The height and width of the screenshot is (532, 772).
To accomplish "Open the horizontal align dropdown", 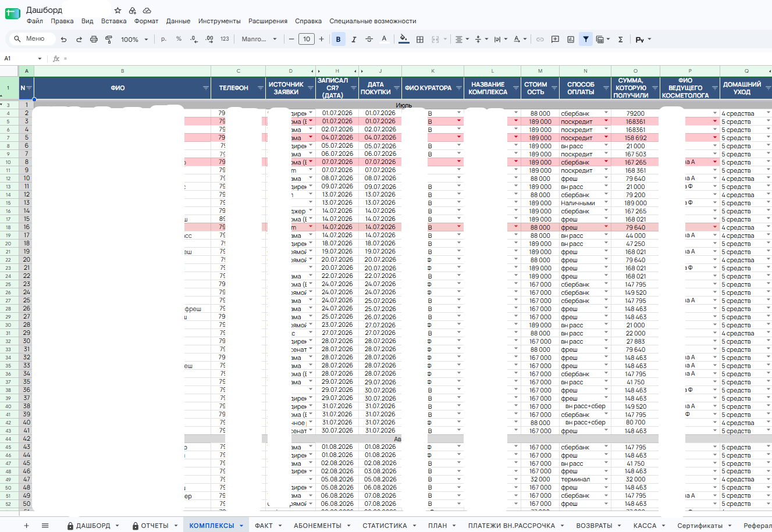I will (461, 40).
